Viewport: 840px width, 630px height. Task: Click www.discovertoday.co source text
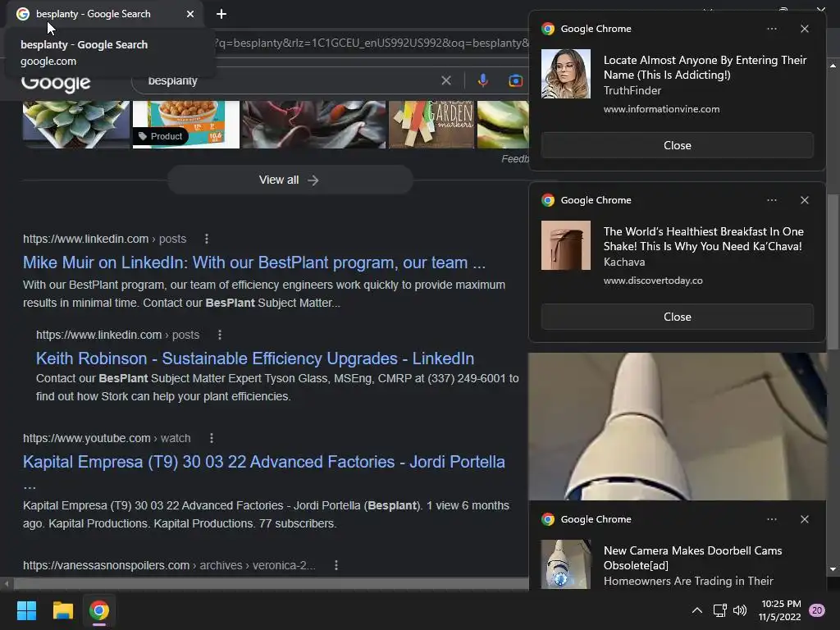coord(653,281)
